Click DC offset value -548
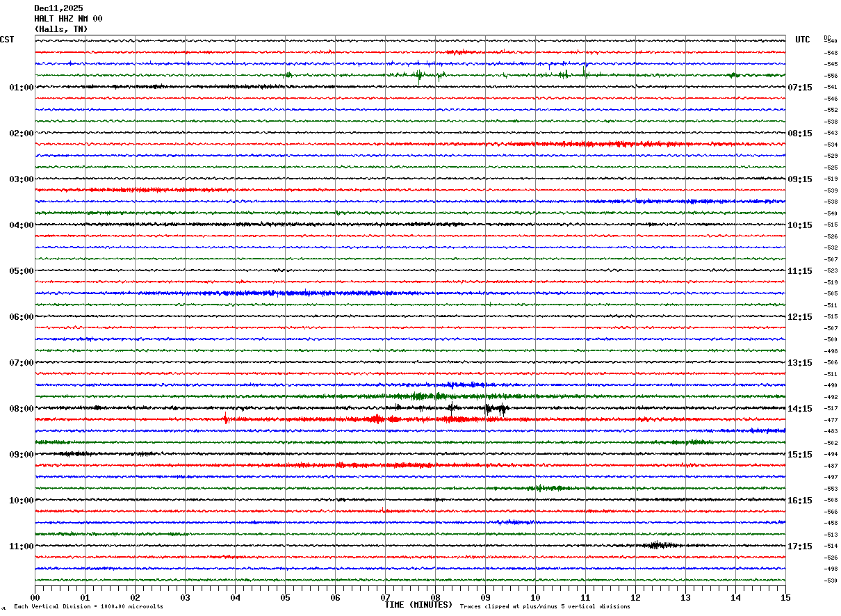 point(831,53)
